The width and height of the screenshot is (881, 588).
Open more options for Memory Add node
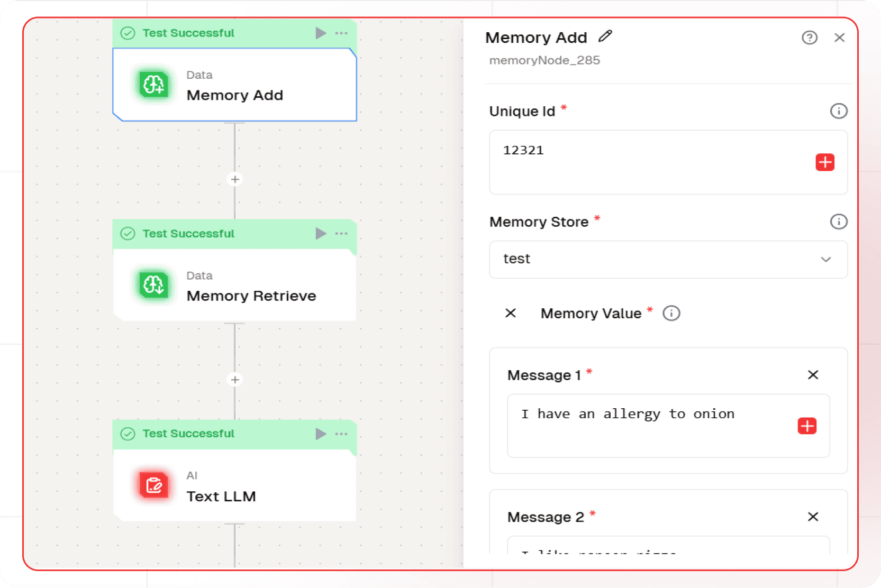tap(341, 33)
